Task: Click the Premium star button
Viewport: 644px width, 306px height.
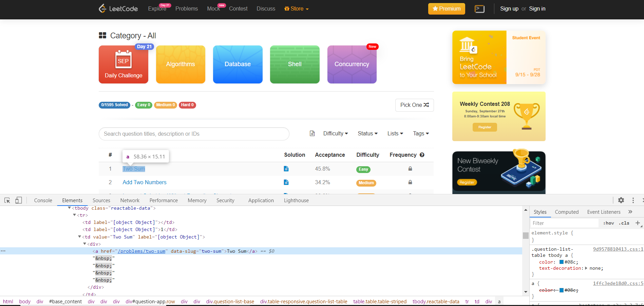Action: click(447, 9)
